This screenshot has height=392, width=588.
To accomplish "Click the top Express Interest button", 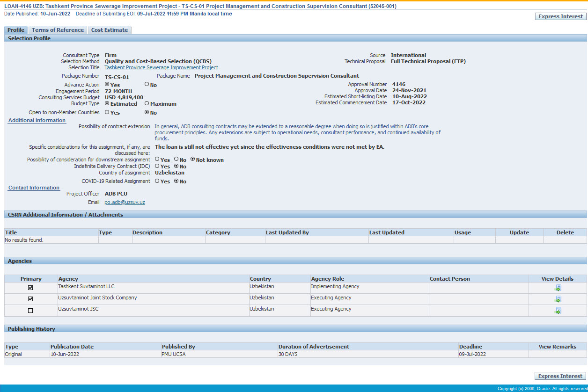I will 560,16.
